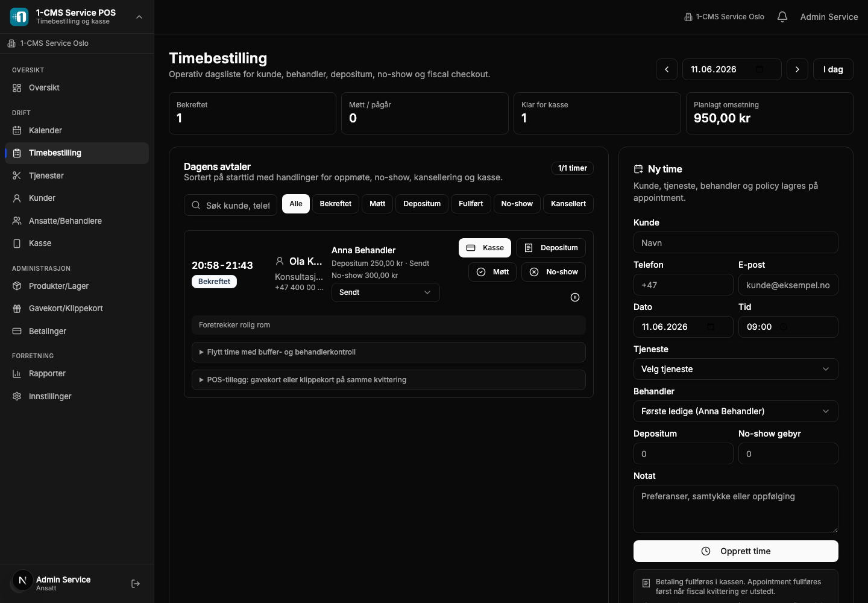
Task: Click the Dato field in Ny time
Action: point(684,327)
